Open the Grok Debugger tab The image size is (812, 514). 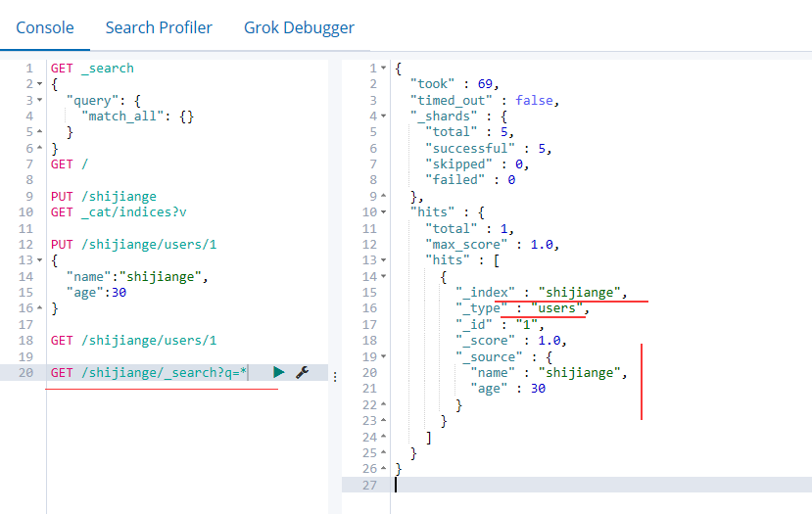[x=300, y=27]
